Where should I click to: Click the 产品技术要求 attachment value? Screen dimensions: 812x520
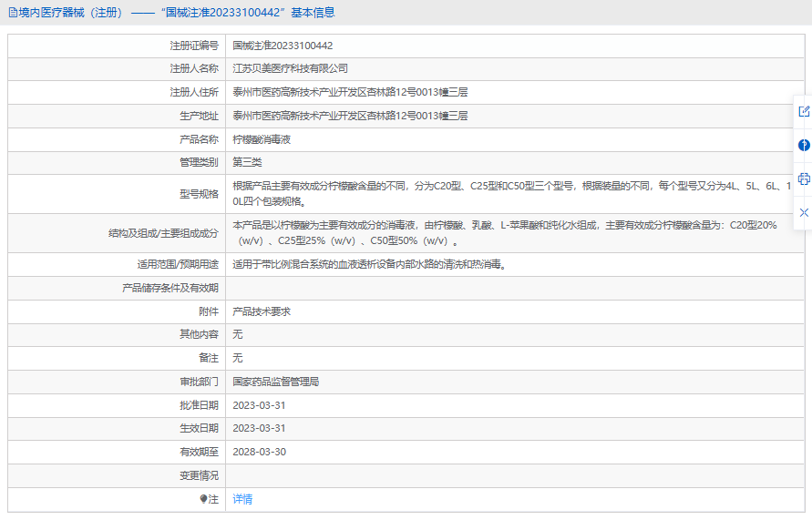[262, 311]
